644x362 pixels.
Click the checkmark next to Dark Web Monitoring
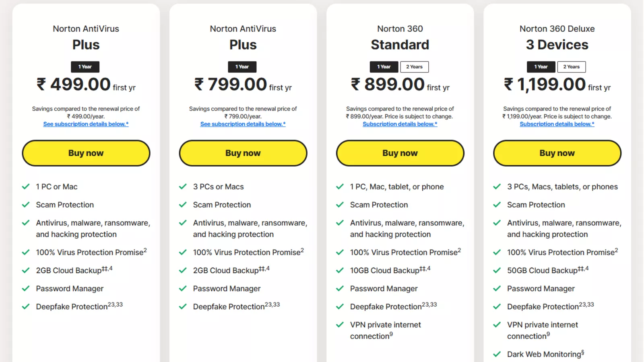(x=497, y=354)
